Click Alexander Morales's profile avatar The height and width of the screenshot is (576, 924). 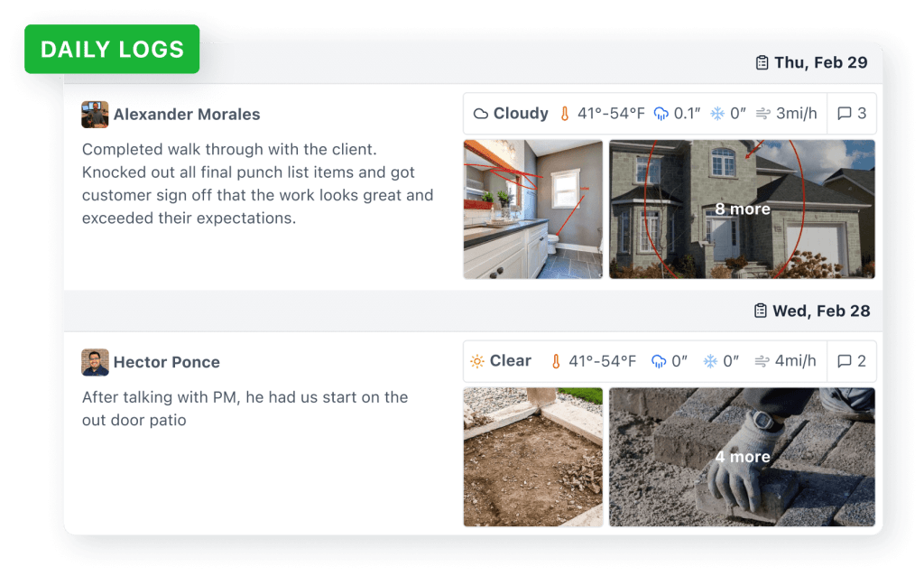[95, 115]
